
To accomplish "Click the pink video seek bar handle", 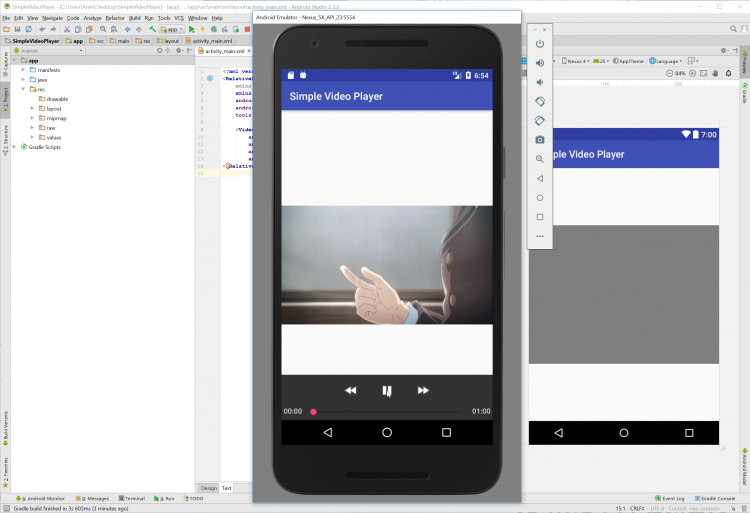I will tap(313, 412).
